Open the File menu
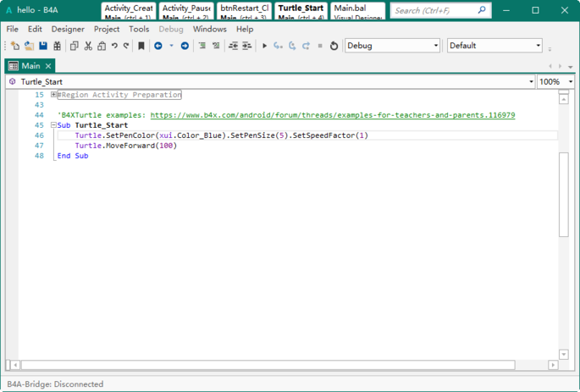Image resolution: width=580 pixels, height=392 pixels. coord(12,29)
